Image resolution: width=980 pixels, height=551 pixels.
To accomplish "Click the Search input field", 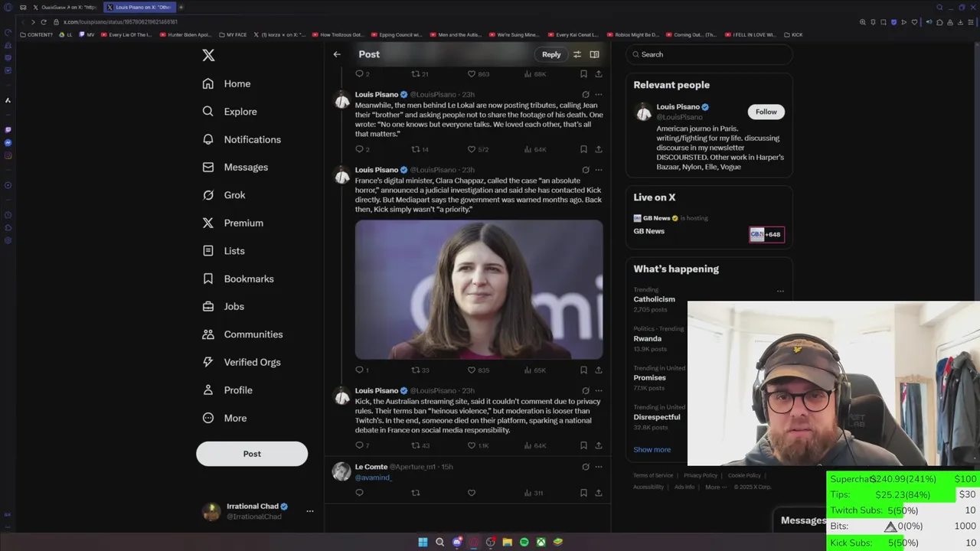I will pos(709,54).
